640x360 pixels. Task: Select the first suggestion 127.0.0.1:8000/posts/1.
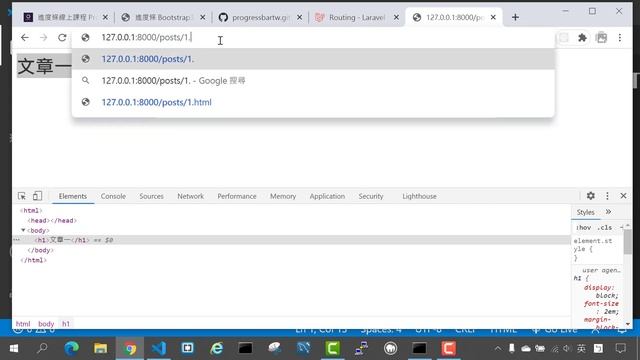tap(313, 59)
